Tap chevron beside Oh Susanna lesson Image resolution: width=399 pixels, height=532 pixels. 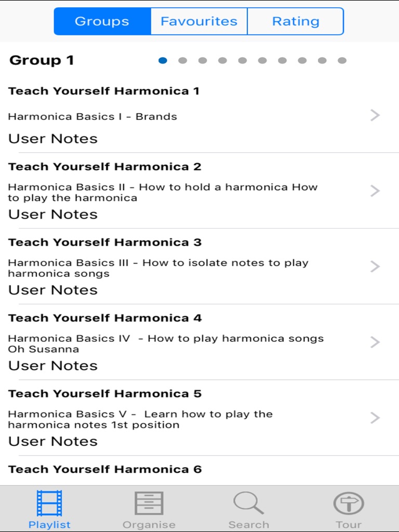[x=375, y=342]
